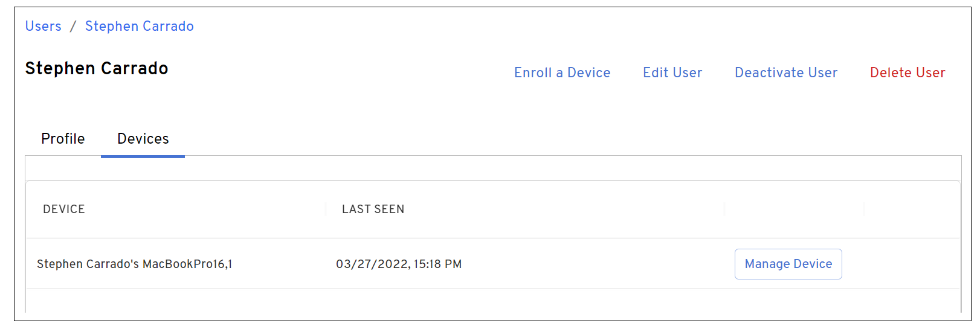Go back to the Users breadcrumb link
980x332 pixels.
click(x=43, y=27)
